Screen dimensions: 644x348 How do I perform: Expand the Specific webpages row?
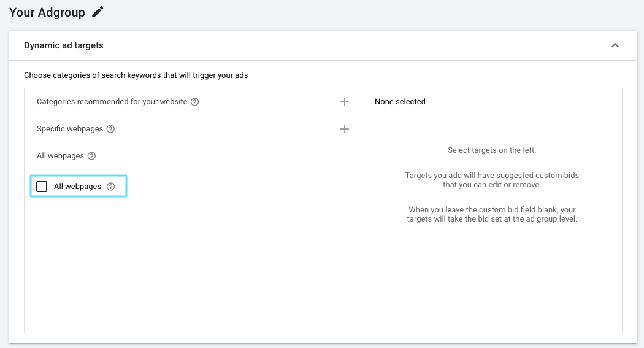coord(67,129)
